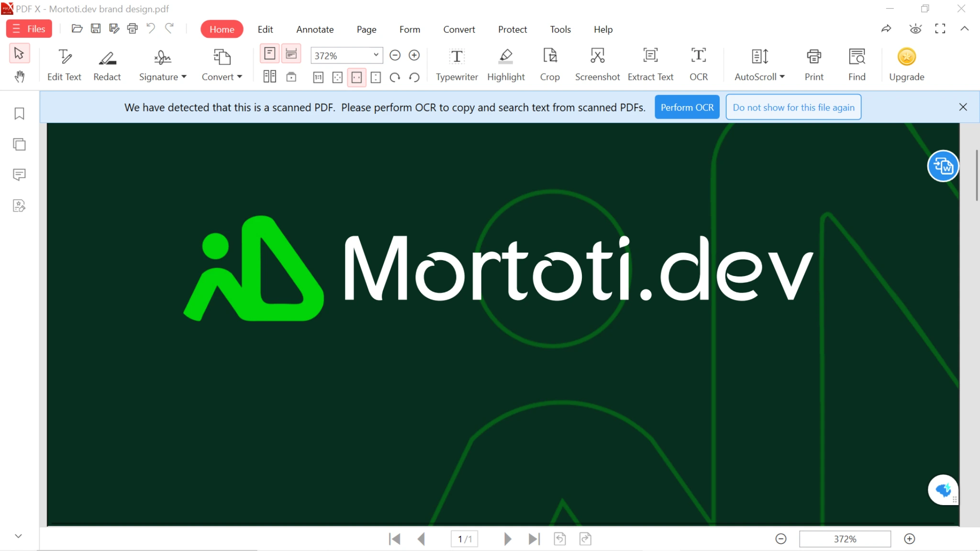Viewport: 980px width, 551px height.
Task: Enable single page view mode
Action: pyautogui.click(x=270, y=54)
